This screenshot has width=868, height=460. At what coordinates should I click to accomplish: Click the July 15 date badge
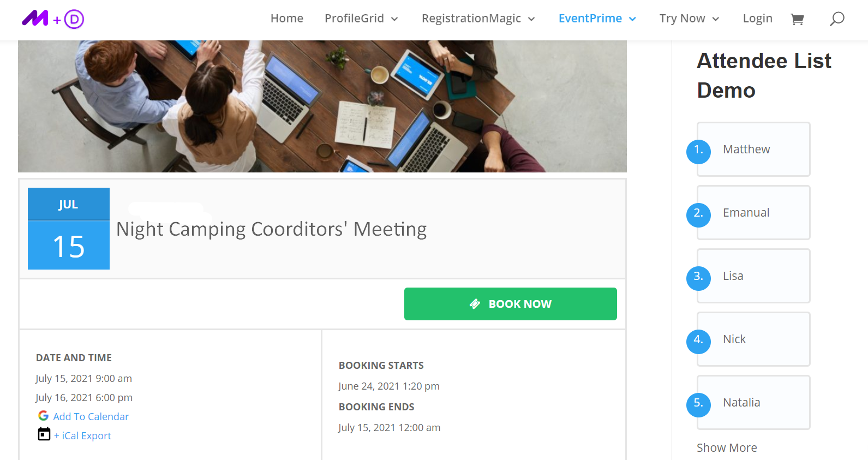[x=69, y=229]
